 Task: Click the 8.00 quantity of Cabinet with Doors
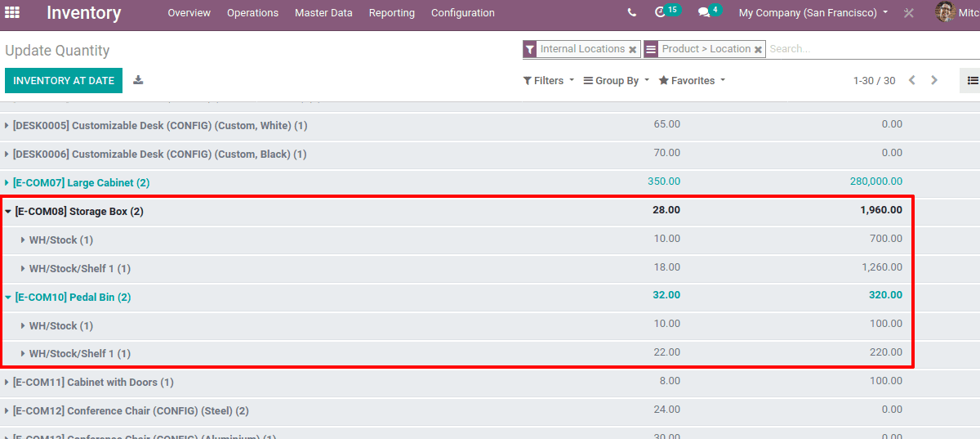pos(670,381)
